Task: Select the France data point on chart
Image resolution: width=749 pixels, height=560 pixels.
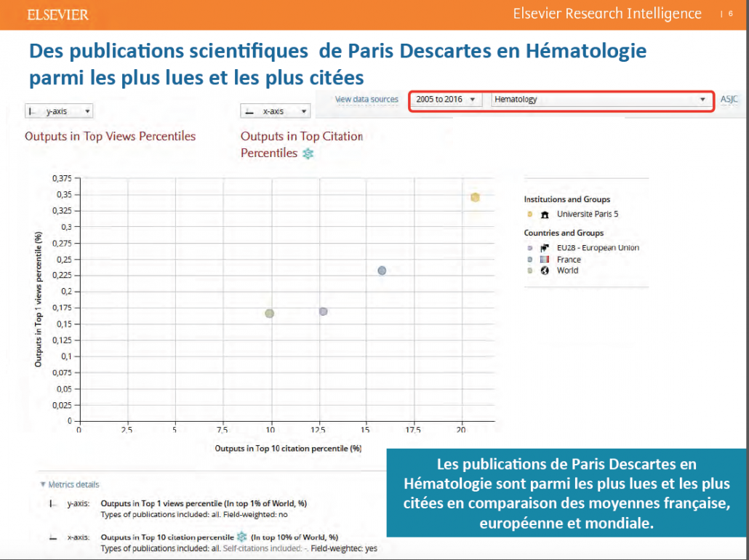Action: (382, 271)
